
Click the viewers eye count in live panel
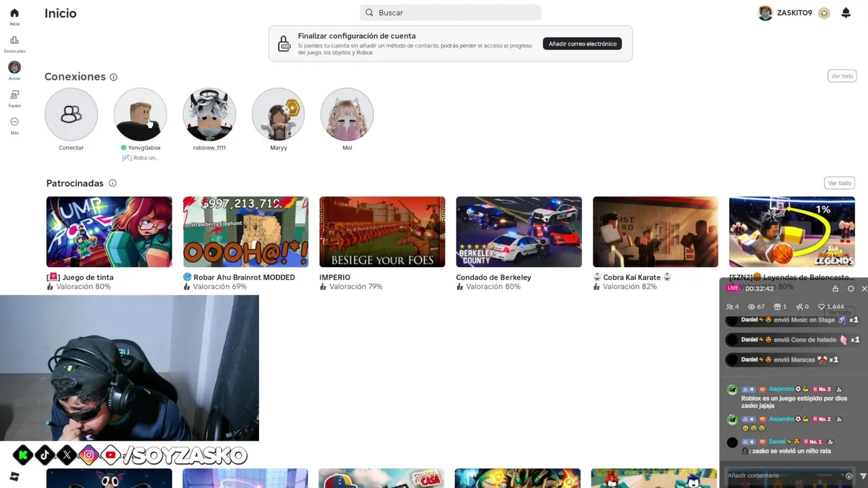[756, 307]
